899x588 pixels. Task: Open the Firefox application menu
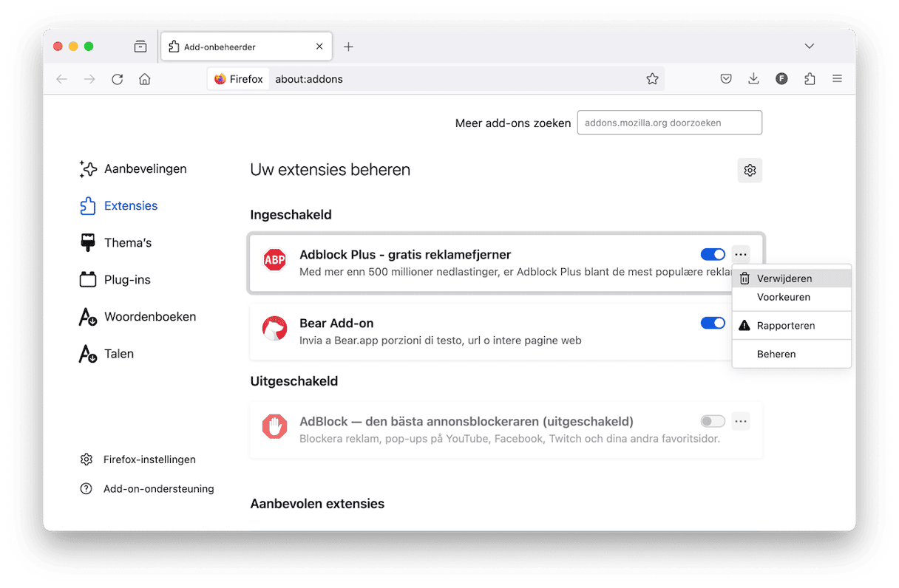pyautogui.click(x=837, y=79)
